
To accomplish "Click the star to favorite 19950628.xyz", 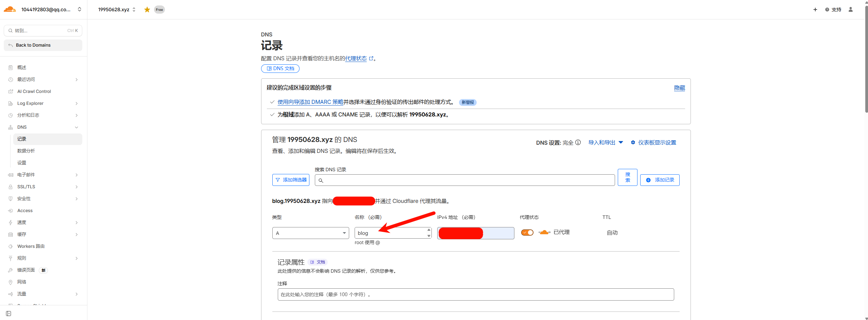I will (147, 9).
